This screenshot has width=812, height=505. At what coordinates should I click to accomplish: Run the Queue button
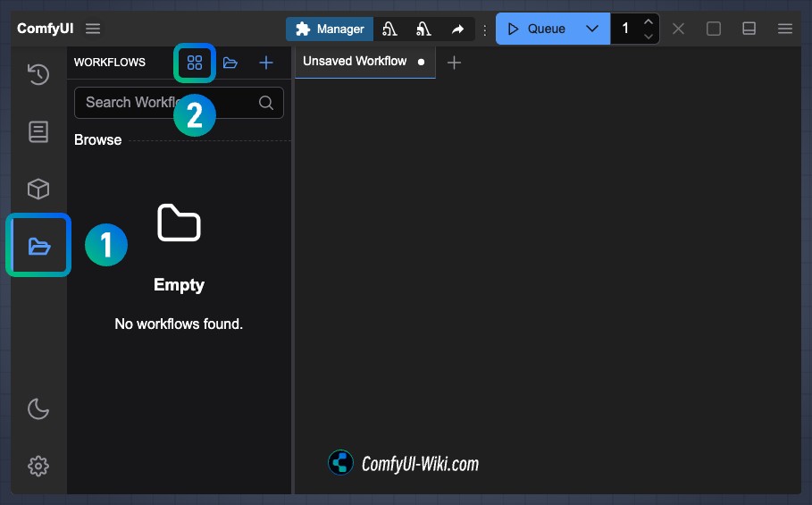[x=537, y=29]
